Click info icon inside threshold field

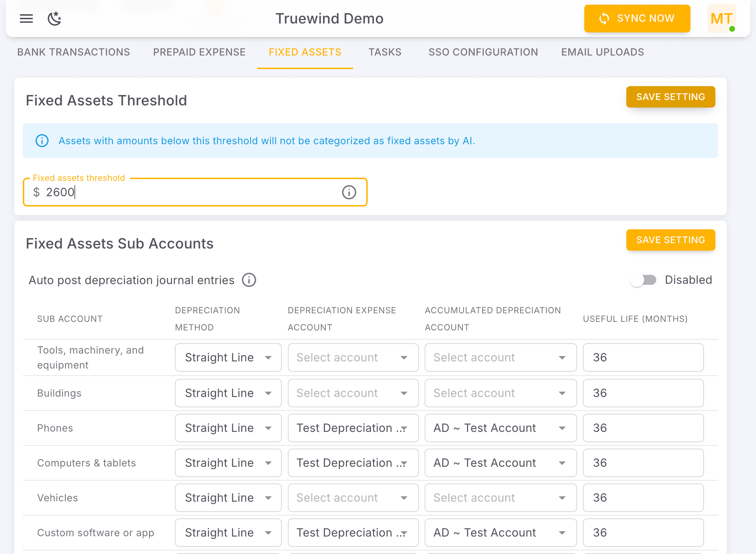(349, 192)
